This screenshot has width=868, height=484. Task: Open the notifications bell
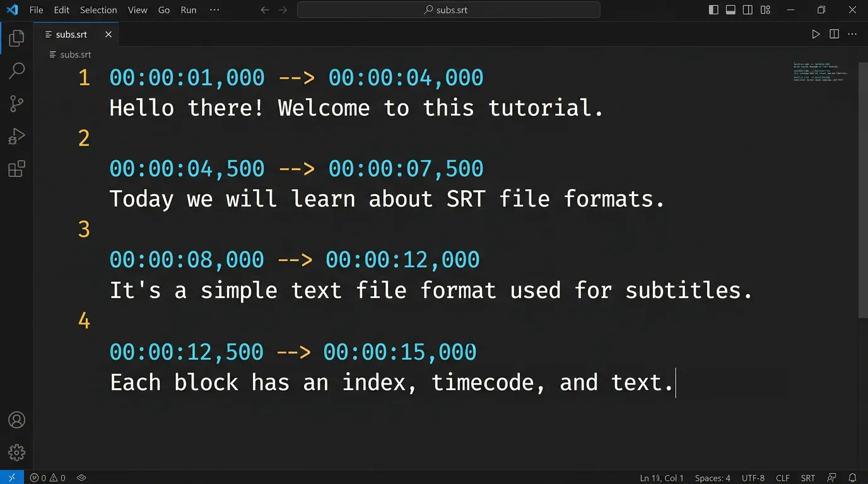click(852, 478)
